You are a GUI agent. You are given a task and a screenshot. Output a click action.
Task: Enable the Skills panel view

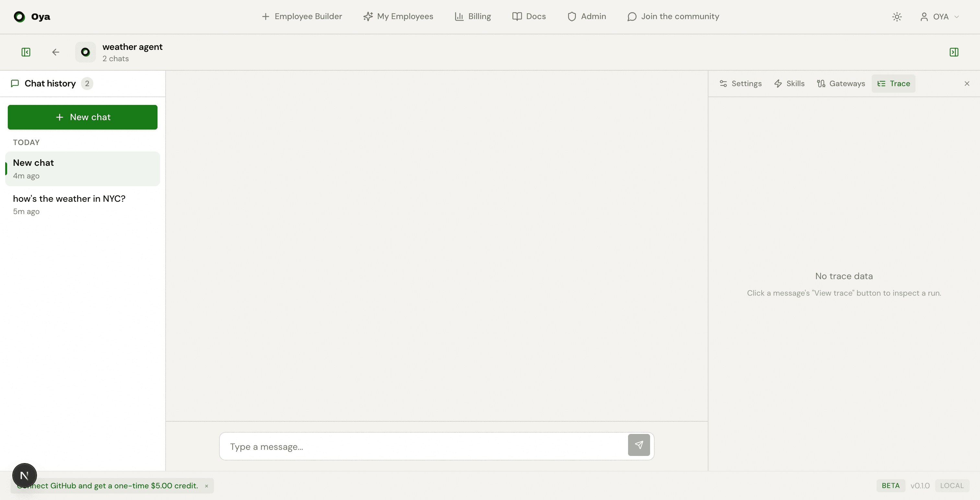coord(789,83)
